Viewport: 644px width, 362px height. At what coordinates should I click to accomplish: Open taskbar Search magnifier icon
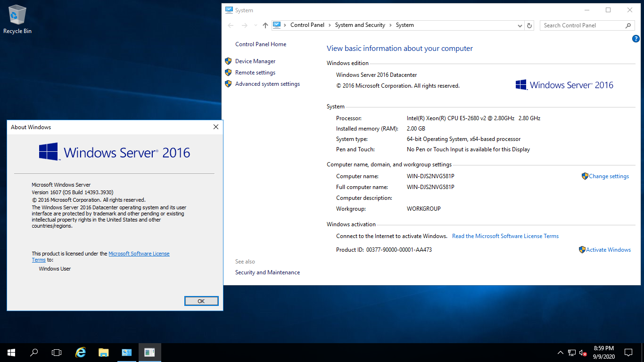point(34,352)
